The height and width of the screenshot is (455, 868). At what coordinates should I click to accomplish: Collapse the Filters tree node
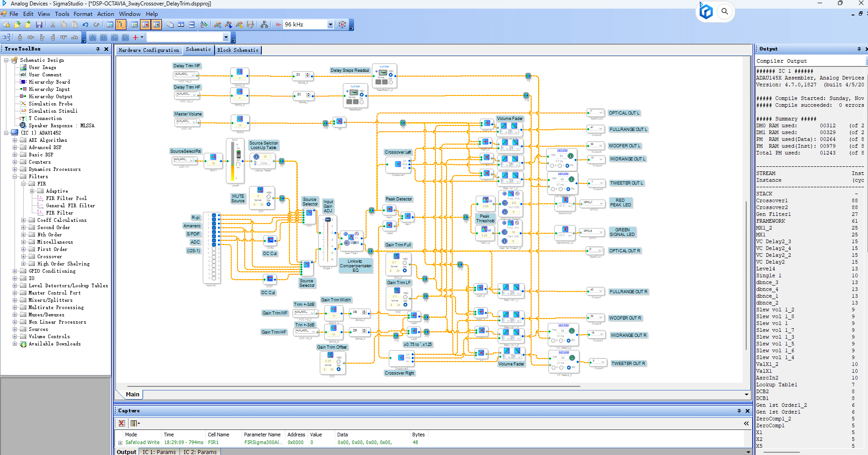click(x=15, y=176)
